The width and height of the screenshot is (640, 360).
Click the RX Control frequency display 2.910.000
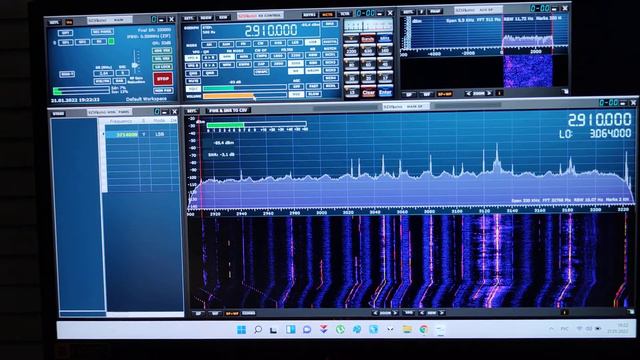coord(271,31)
